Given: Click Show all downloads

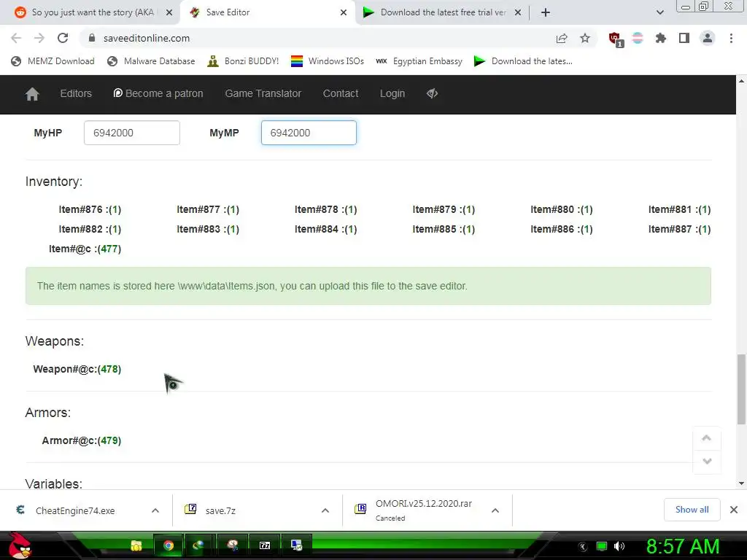Looking at the screenshot, I should point(692,510).
